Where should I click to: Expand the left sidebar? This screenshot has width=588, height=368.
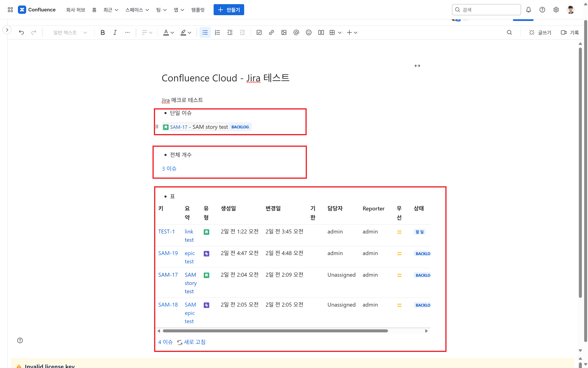coord(7,30)
